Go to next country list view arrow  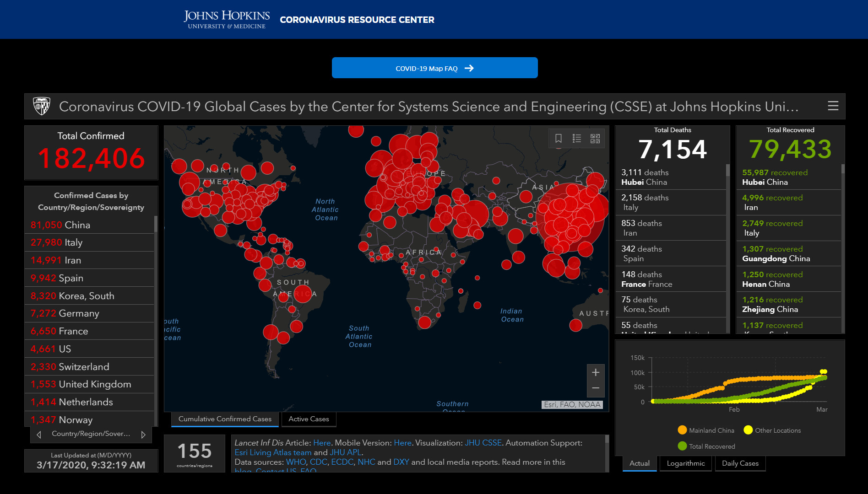click(143, 435)
